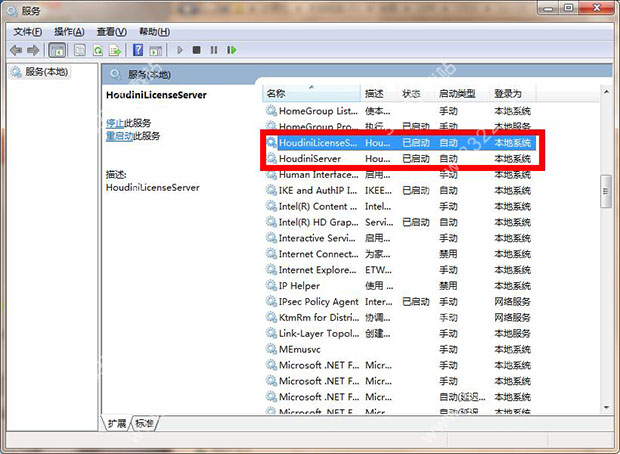The height and width of the screenshot is (454, 620).
Task: Click gear icon of Human Interface row
Action: tap(271, 174)
